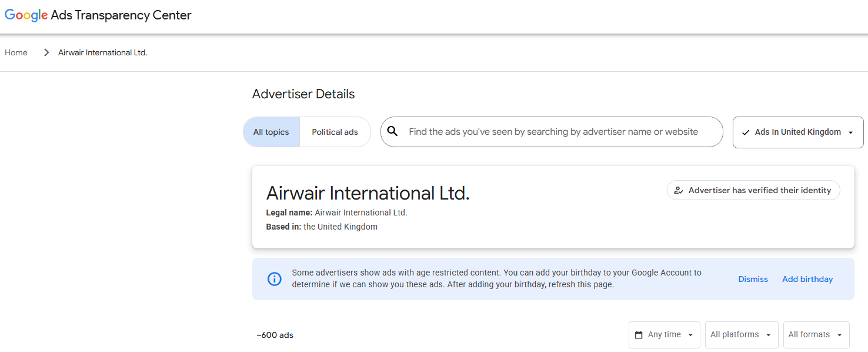Click the verified person icon

click(x=679, y=190)
